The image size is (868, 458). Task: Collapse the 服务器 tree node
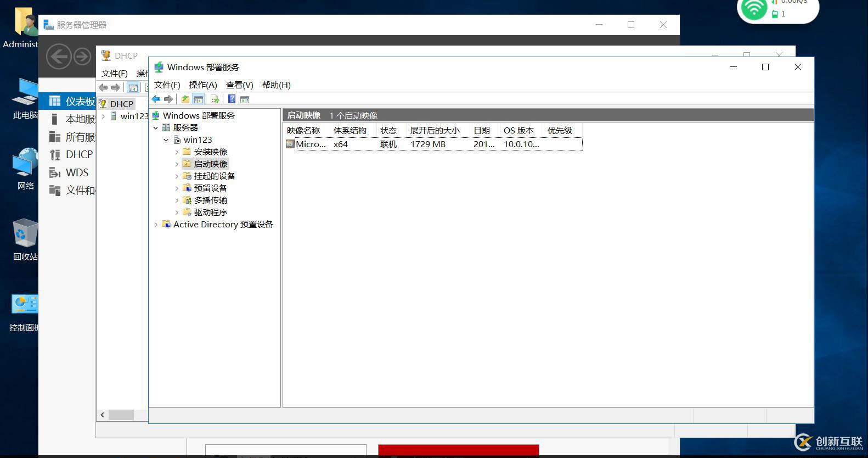click(x=156, y=128)
